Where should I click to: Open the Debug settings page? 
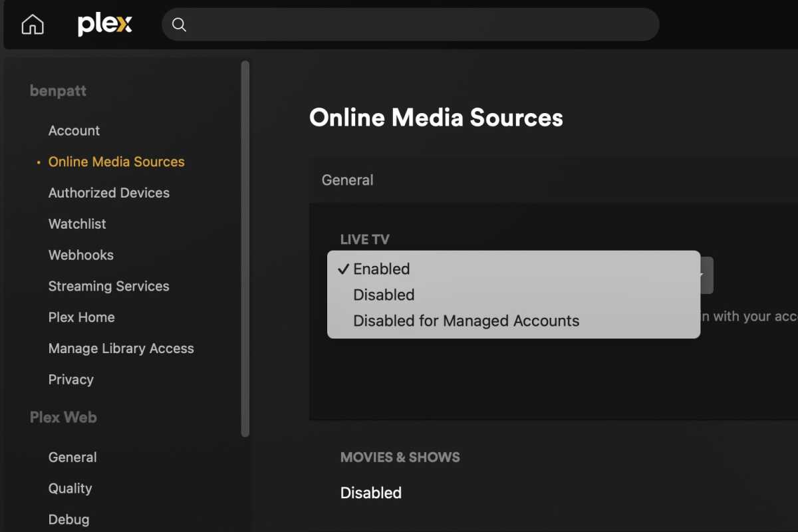tap(68, 519)
